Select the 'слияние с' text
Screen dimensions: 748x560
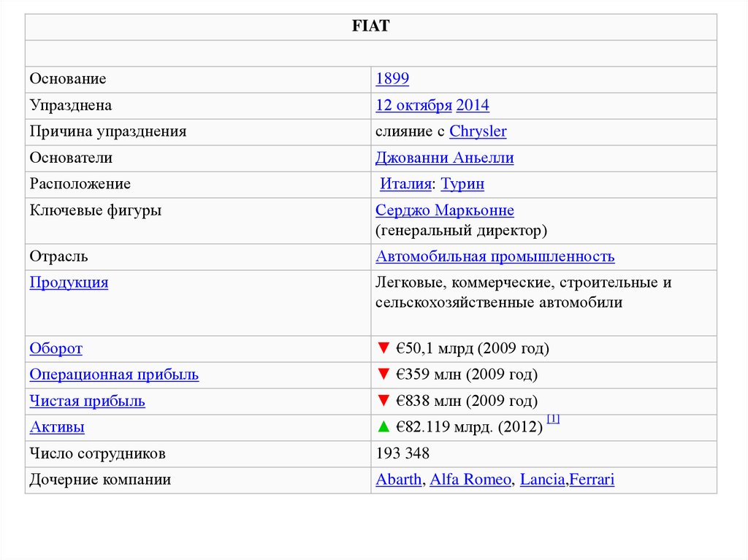(x=411, y=131)
